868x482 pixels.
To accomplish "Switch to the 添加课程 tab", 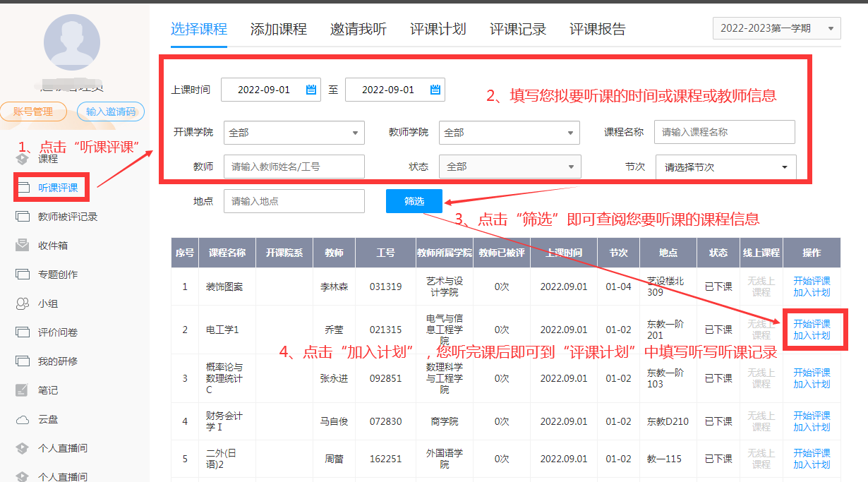I will pyautogui.click(x=279, y=29).
